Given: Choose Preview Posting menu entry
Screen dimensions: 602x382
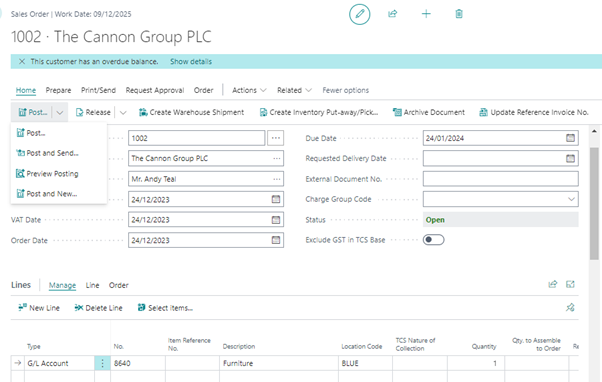Looking at the screenshot, I should (58, 174).
